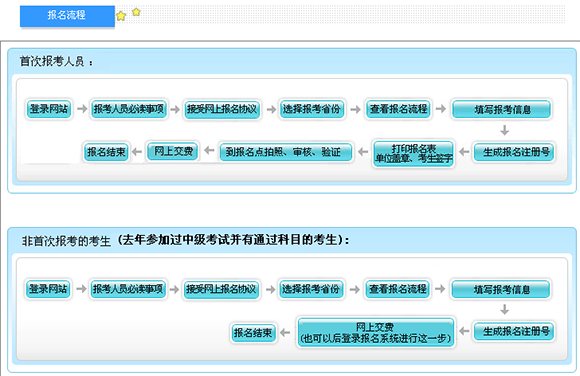Click 填写报考信息 in 非首次报考 flow
Viewport: 580px width, 376px height.
[501, 289]
